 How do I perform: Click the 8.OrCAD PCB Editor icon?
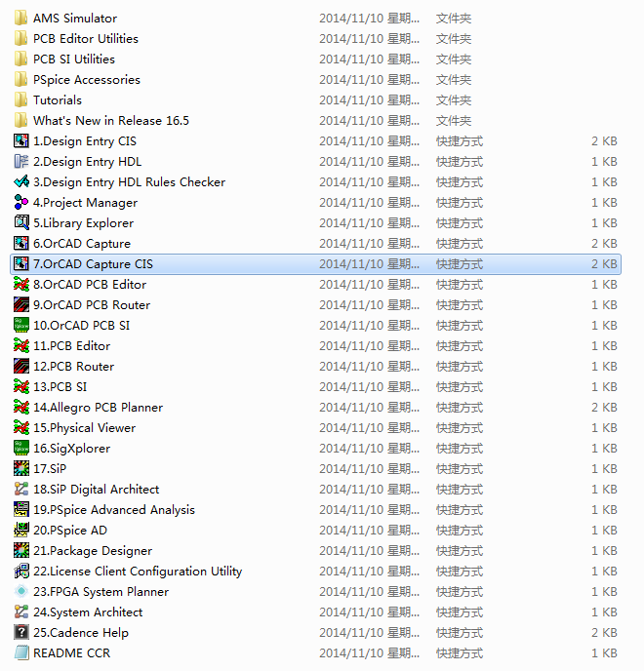21,284
